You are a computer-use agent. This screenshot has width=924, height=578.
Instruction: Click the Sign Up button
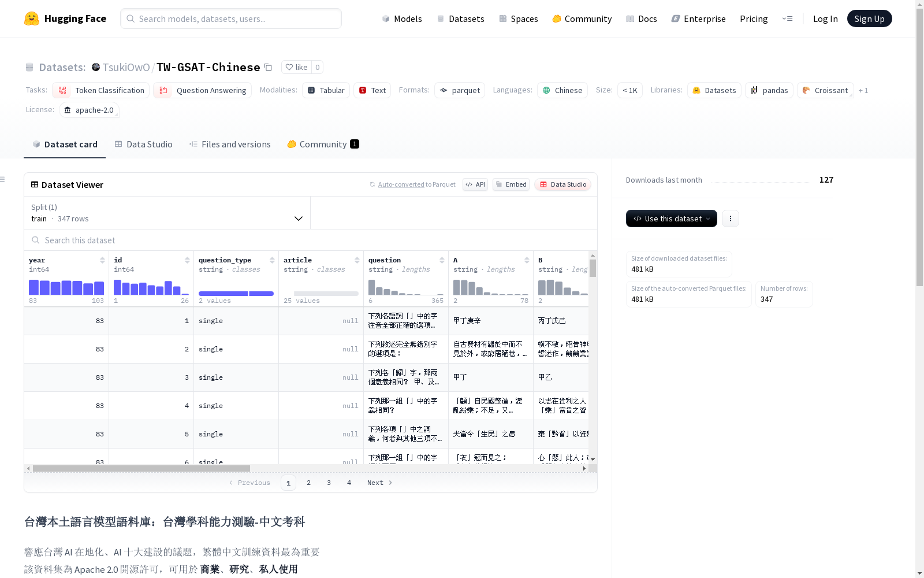pyautogui.click(x=869, y=18)
